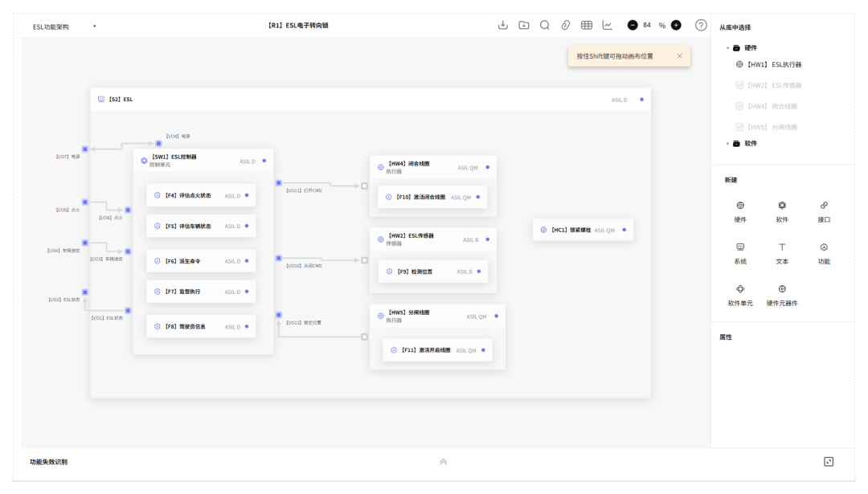Create new 软件 software element

coord(782,211)
